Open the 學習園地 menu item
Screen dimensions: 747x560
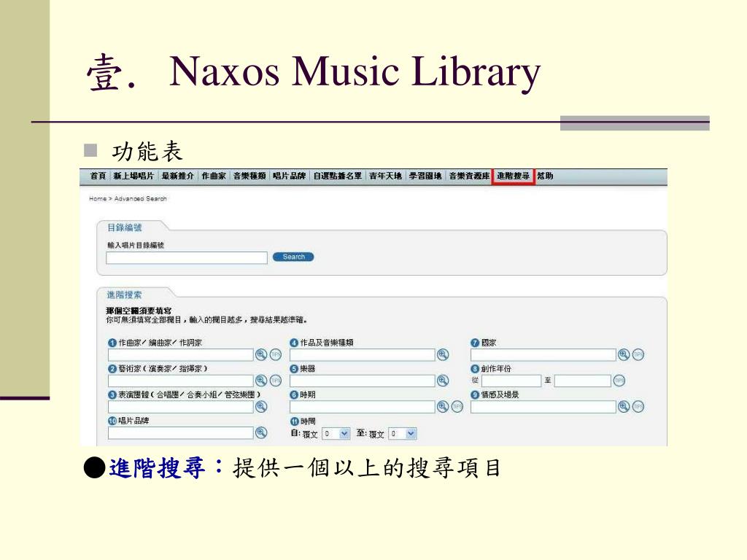[425, 176]
